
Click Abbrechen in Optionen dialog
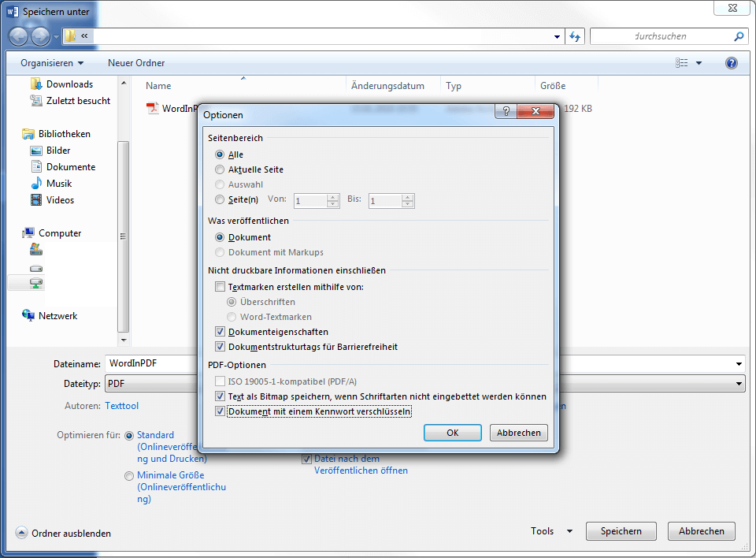pyautogui.click(x=519, y=433)
